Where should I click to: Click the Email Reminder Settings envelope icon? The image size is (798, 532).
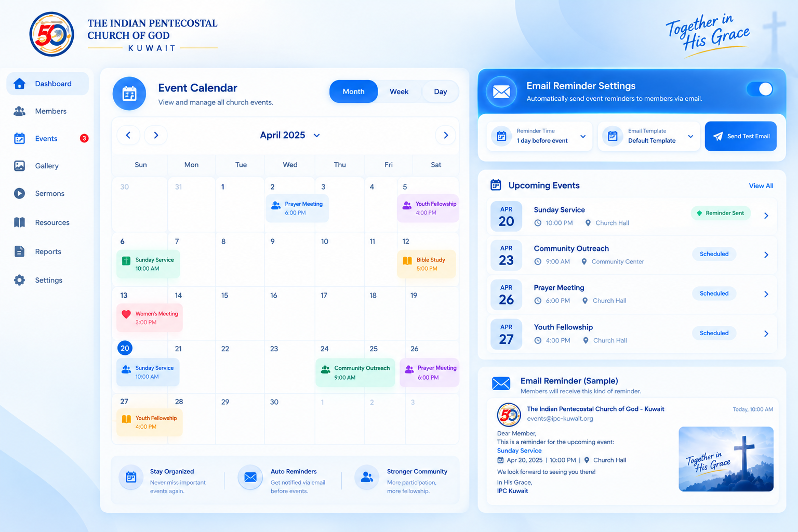coord(501,91)
